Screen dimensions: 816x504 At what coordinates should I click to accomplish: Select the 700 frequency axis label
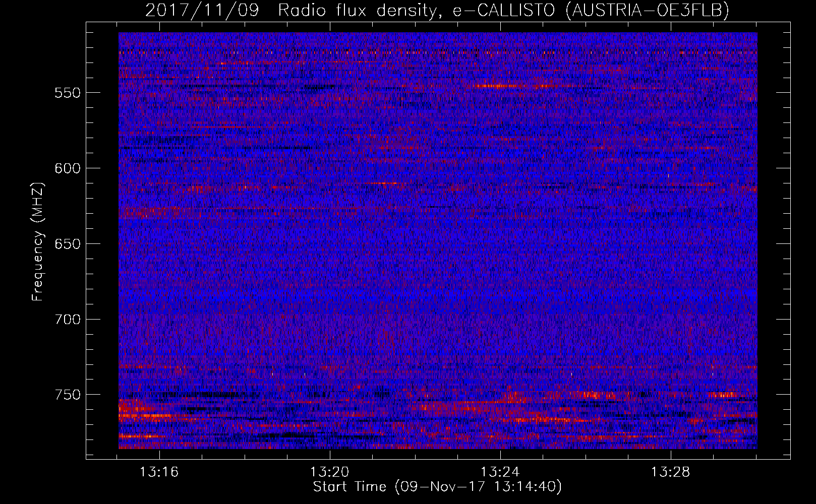(67, 320)
